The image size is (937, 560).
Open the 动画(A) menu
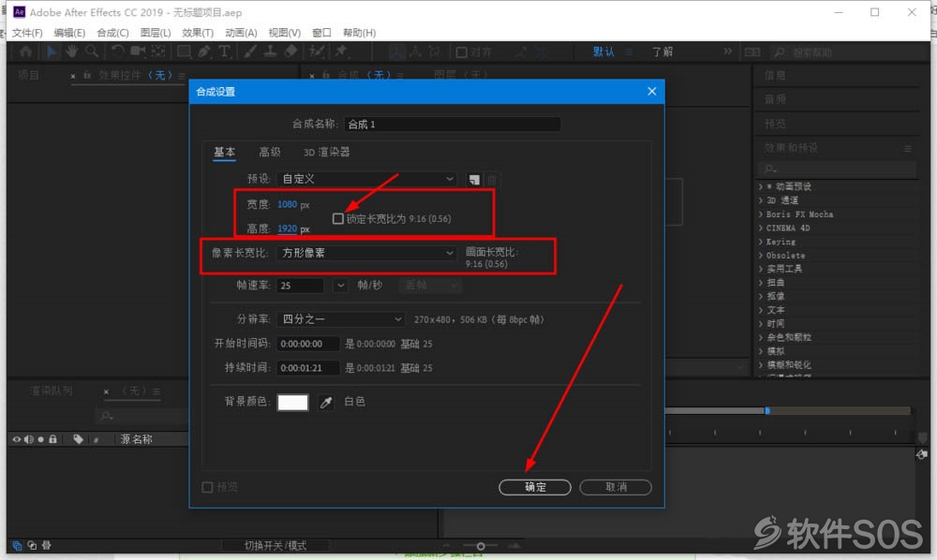pos(241,33)
